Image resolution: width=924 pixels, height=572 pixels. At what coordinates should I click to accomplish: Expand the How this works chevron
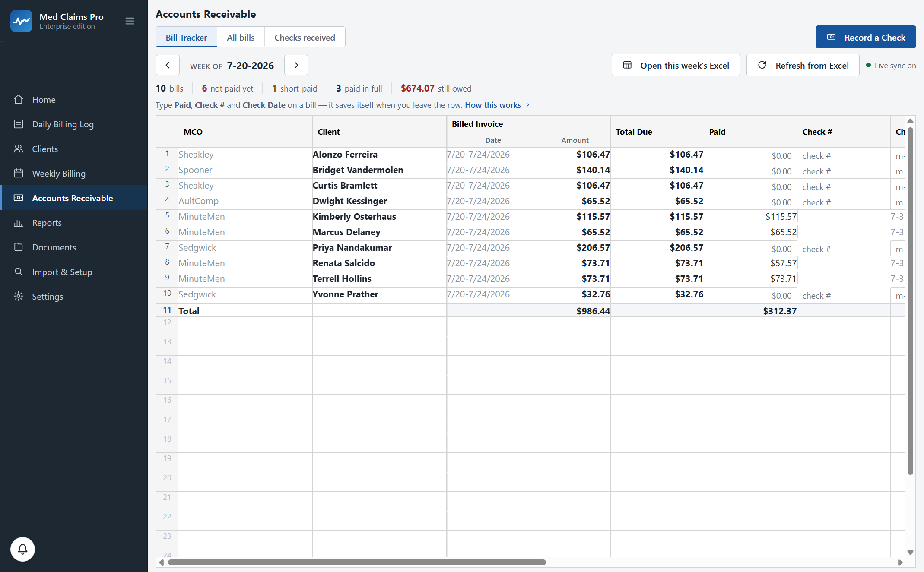pyautogui.click(x=527, y=105)
